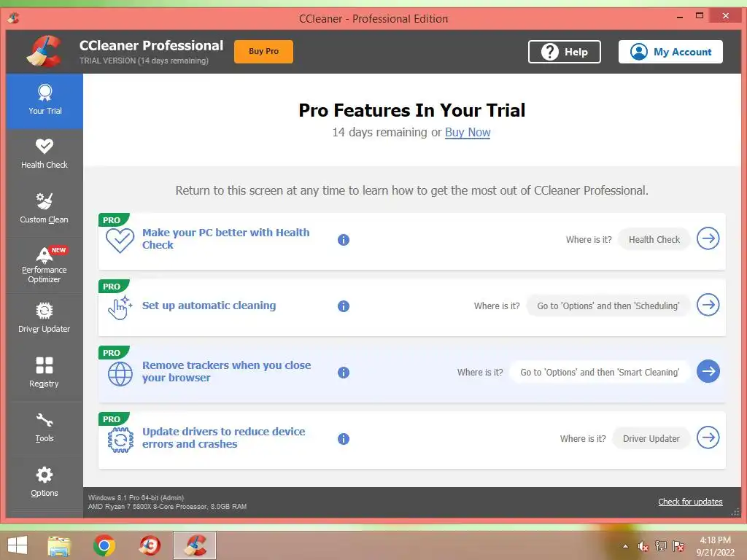Image resolution: width=747 pixels, height=560 pixels.
Task: Click 'Make your PC better with Health Check'
Action: (x=226, y=238)
